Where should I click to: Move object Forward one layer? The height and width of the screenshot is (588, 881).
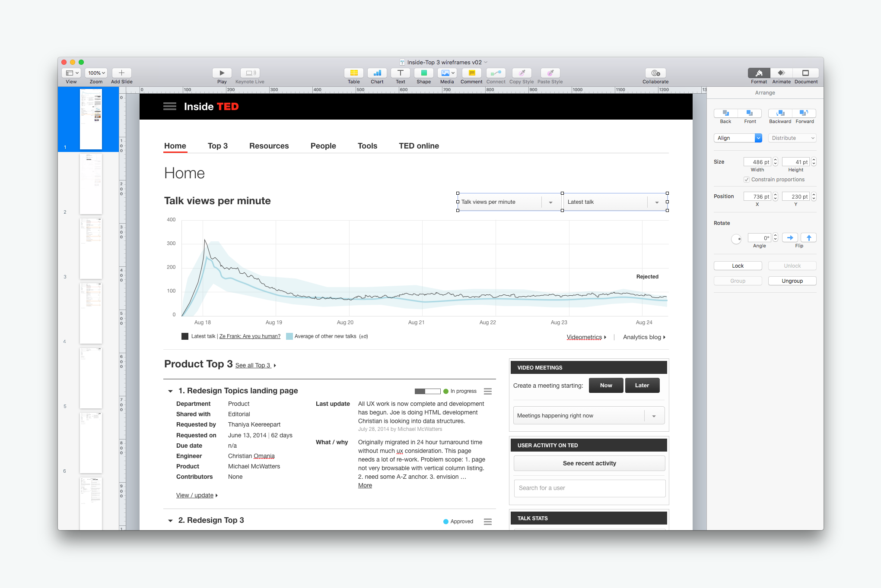coord(804,113)
